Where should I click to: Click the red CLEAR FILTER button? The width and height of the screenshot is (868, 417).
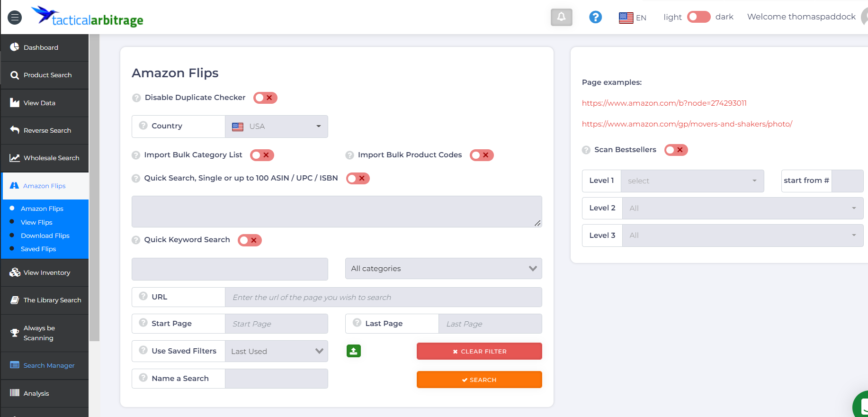tap(479, 351)
